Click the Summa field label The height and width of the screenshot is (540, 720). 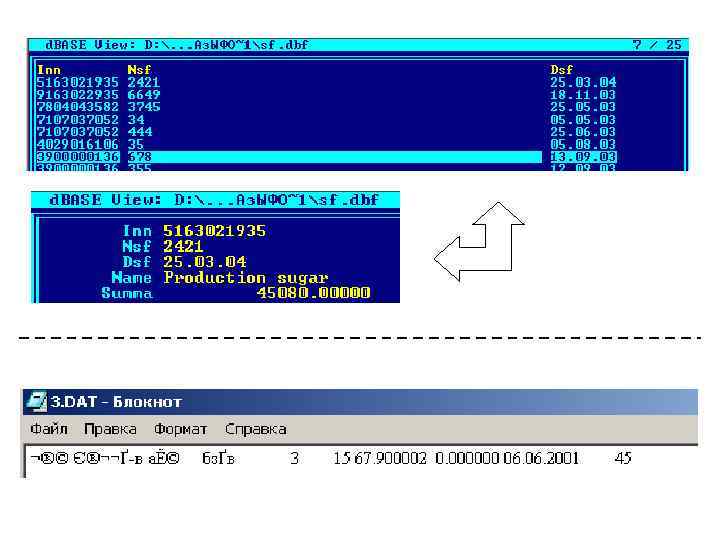pyautogui.click(x=127, y=293)
